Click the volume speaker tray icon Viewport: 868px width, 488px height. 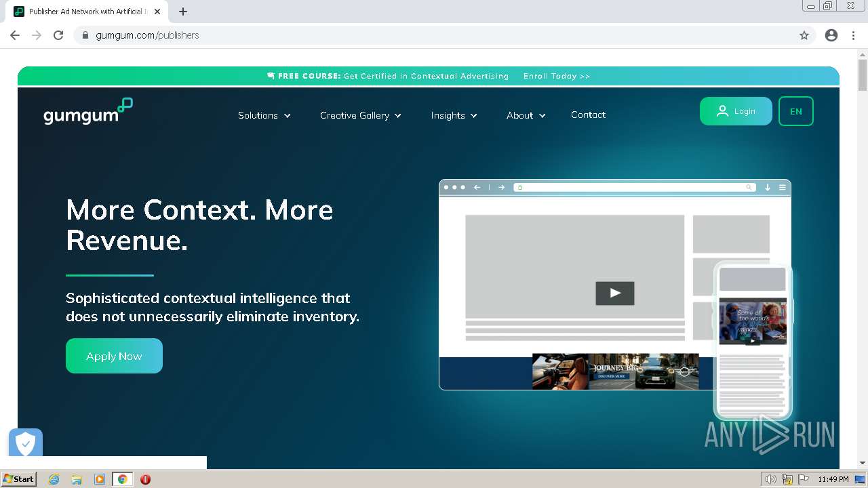pos(770,479)
